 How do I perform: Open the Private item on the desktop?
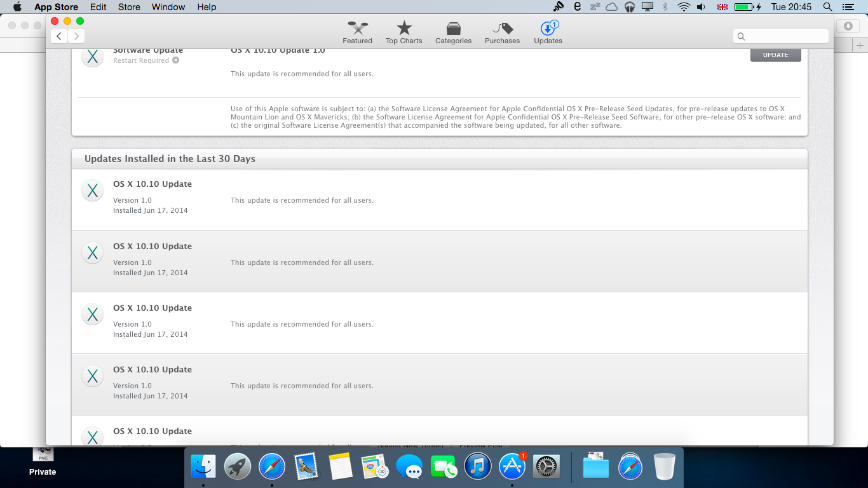pos(43,463)
